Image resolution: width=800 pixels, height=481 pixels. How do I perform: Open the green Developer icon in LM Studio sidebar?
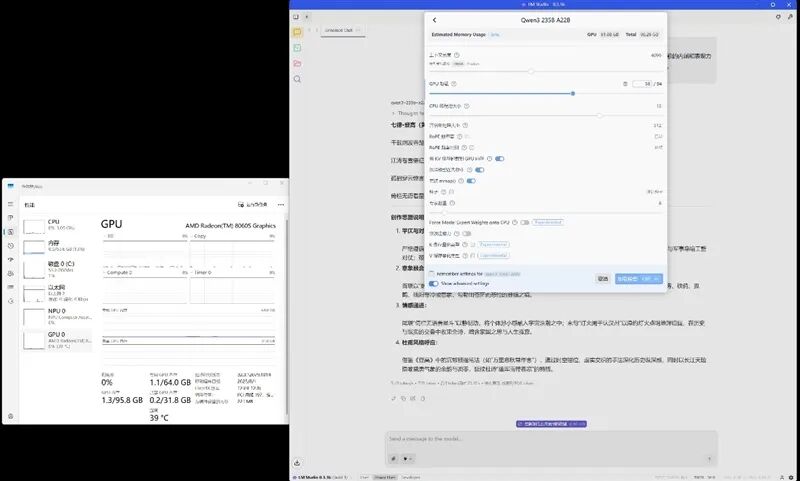pos(297,48)
